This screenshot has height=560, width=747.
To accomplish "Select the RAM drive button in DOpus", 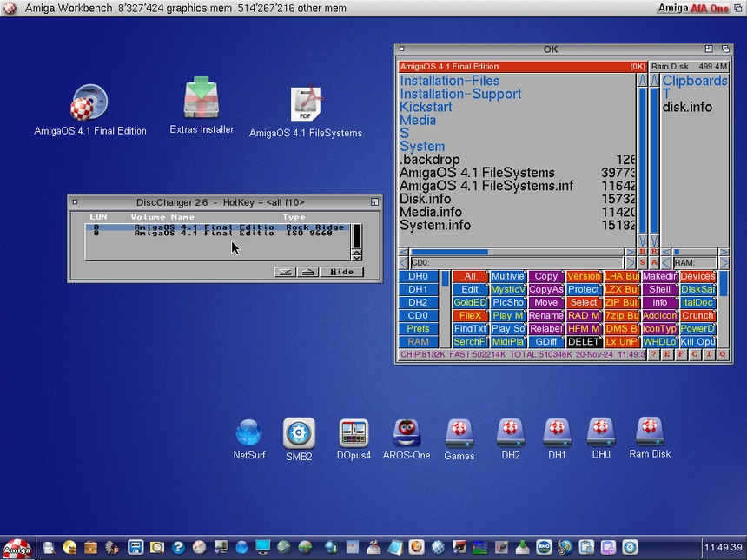I will pos(418,341).
